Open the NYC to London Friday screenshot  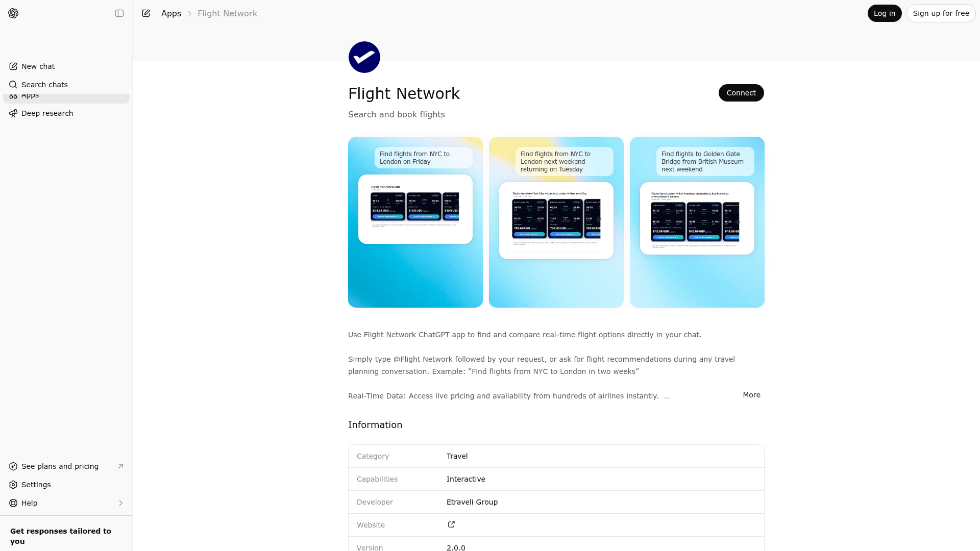click(x=415, y=222)
